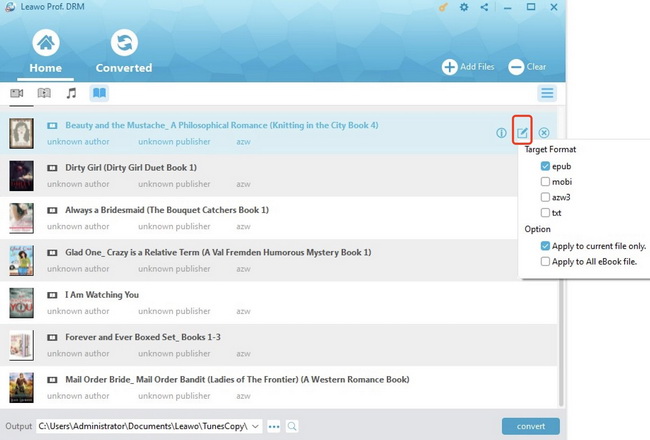Viewport: 650px width, 440px height.
Task: Select Always a Bridesmaid book title
Action: click(x=167, y=210)
